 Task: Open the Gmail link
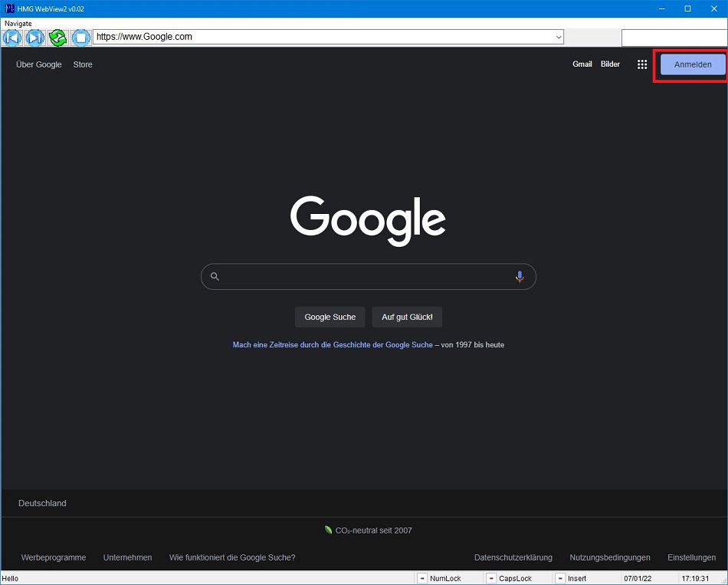click(x=582, y=64)
